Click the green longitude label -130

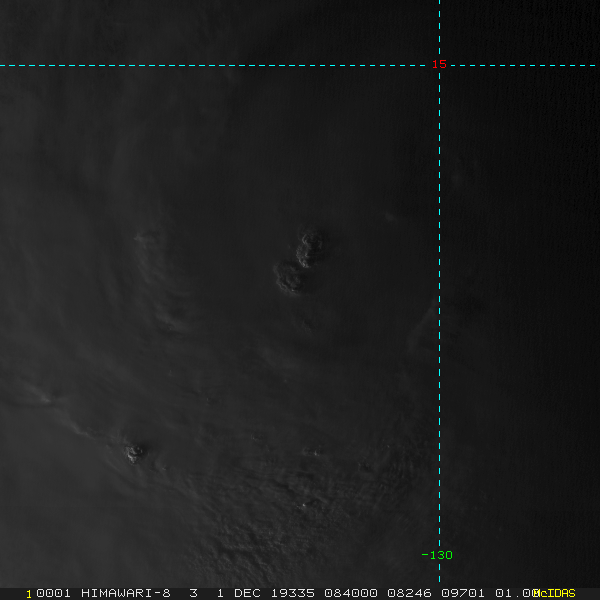point(437,555)
